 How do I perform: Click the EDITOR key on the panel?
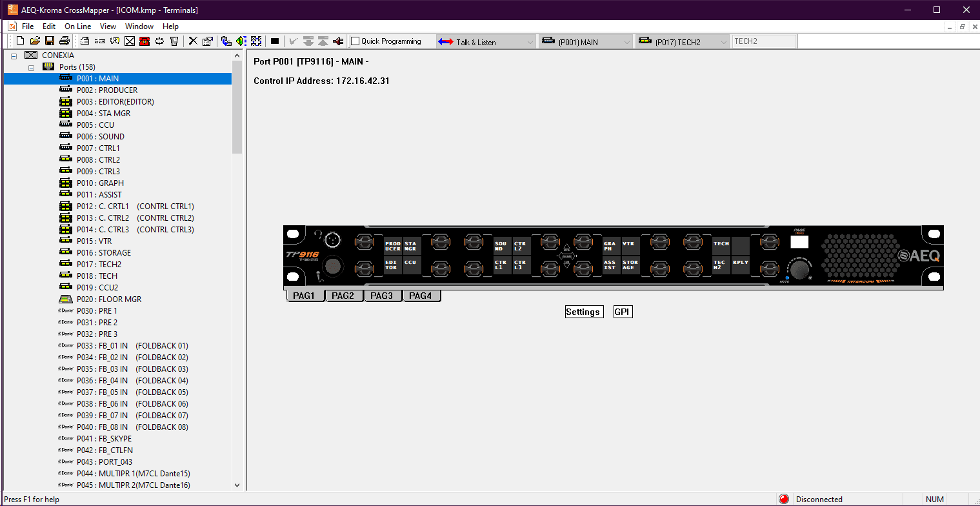(393, 265)
